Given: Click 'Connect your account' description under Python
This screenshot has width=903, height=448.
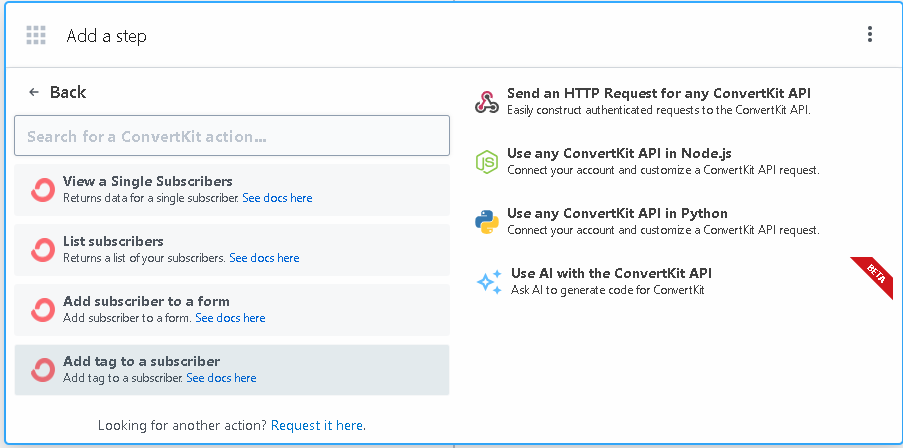Looking at the screenshot, I should pyautogui.click(x=663, y=230).
